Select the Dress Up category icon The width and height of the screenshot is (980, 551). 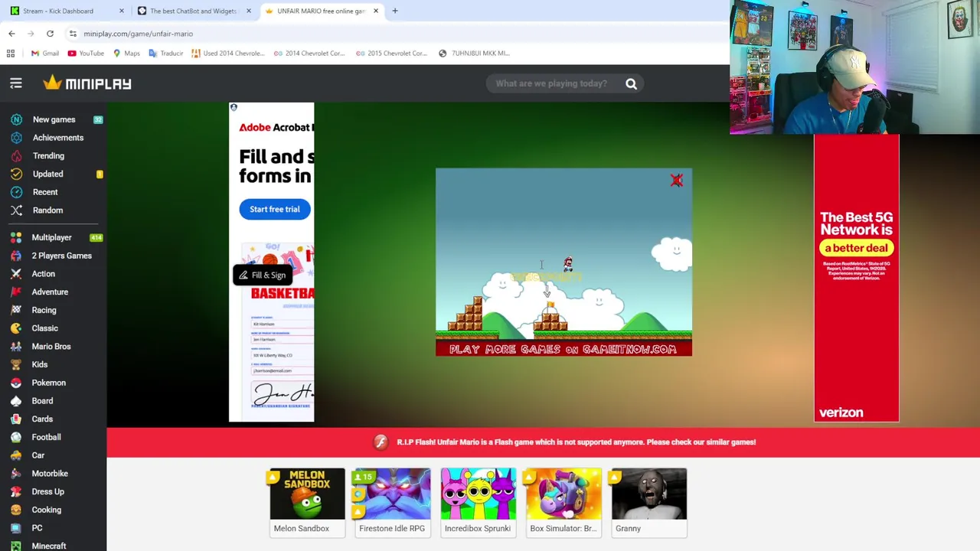(16, 492)
